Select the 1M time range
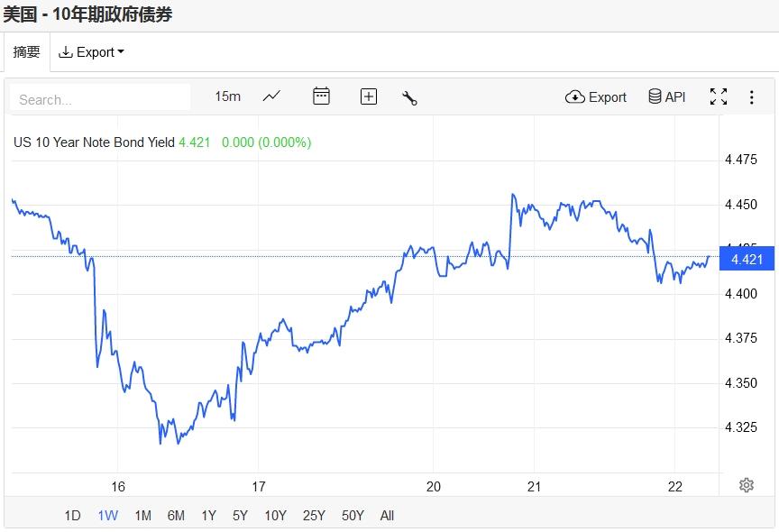The height and width of the screenshot is (532, 779). tap(142, 516)
